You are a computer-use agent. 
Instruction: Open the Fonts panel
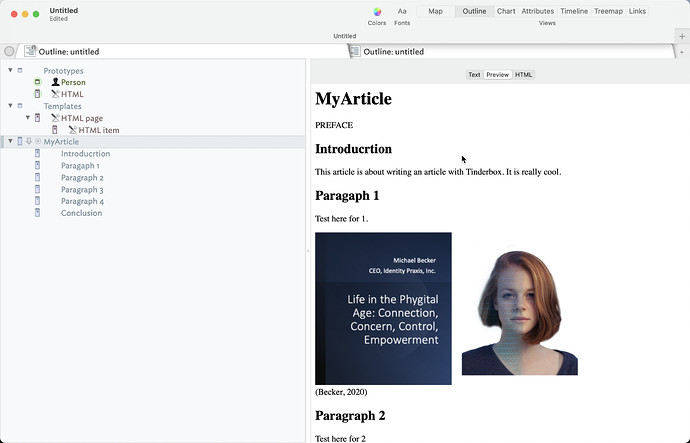pyautogui.click(x=402, y=16)
